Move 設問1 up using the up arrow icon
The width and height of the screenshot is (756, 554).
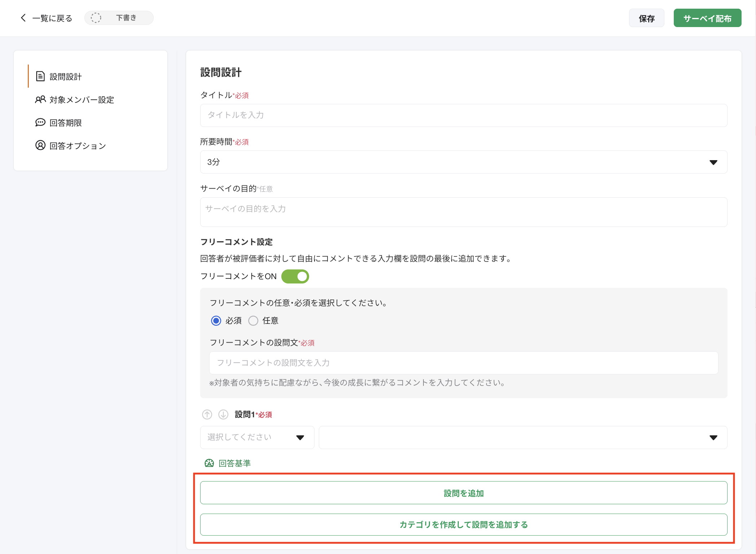coord(207,414)
